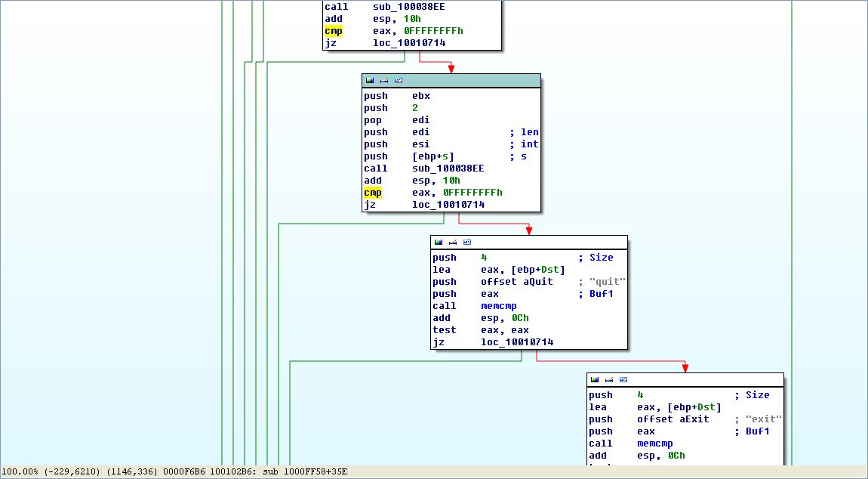Select the title bar of the "exit" memcmp block
Viewport: 868px width, 479px height.
click(685, 380)
